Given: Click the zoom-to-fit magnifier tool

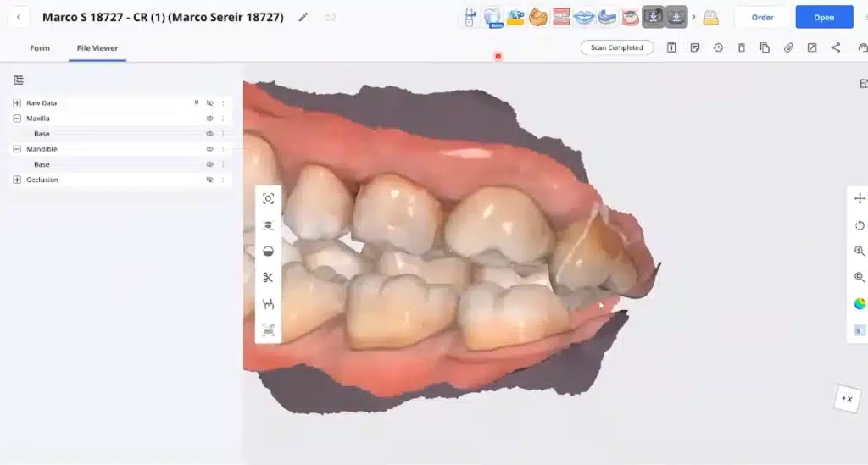Looking at the screenshot, I should 860,277.
